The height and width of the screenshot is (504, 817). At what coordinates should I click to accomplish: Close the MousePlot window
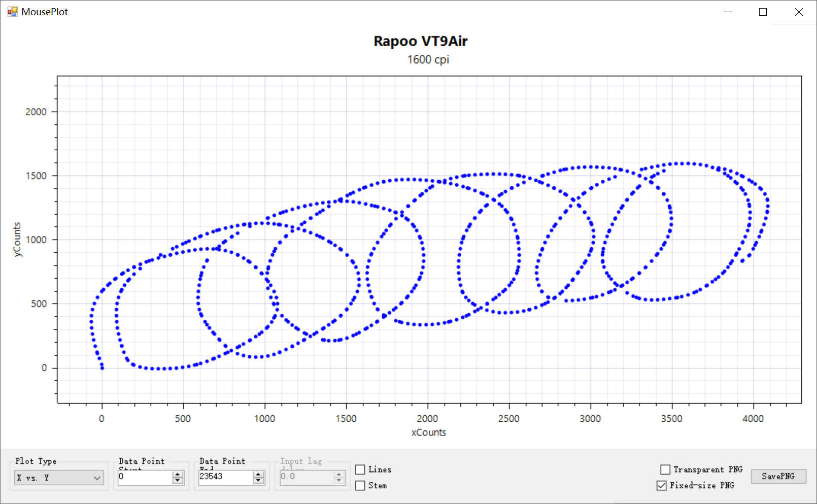pos(799,12)
